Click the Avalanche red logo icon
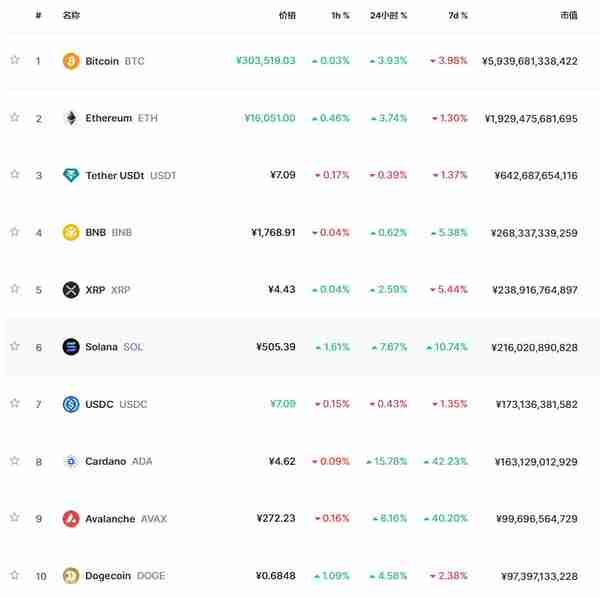Viewport: 600px width, 597px height. (71, 519)
